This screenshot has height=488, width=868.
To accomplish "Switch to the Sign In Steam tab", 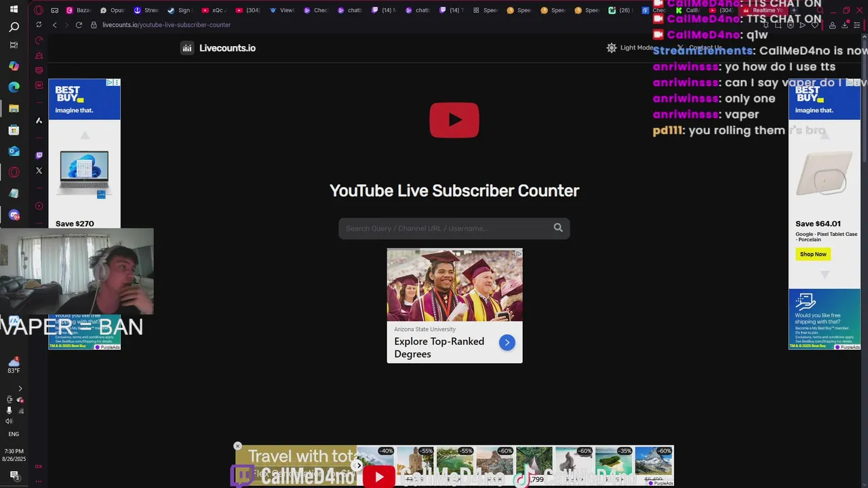I will tap(180, 10).
